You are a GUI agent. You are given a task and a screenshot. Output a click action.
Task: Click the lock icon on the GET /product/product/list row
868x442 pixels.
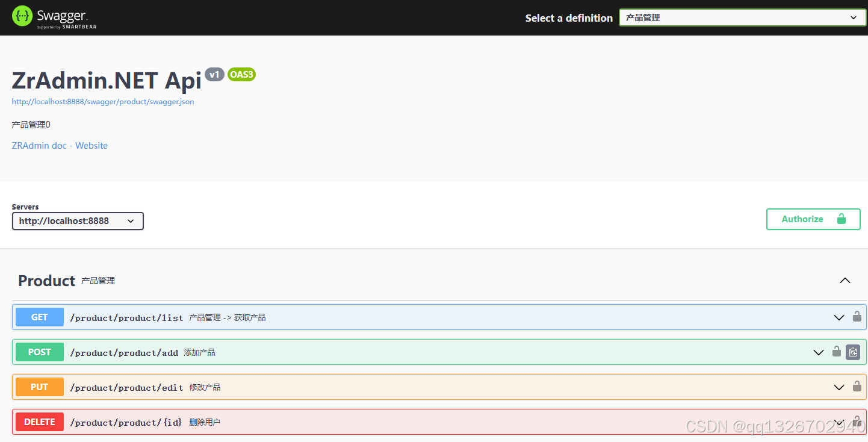click(857, 317)
